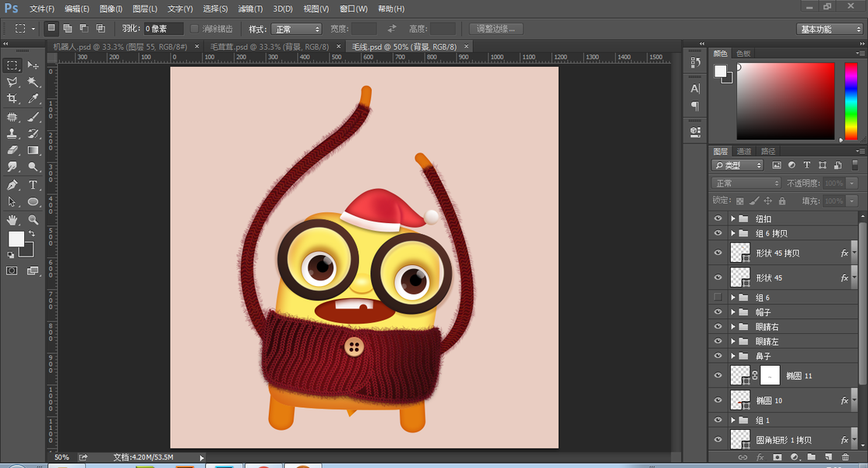Hide the 帽子 group

coord(718,312)
